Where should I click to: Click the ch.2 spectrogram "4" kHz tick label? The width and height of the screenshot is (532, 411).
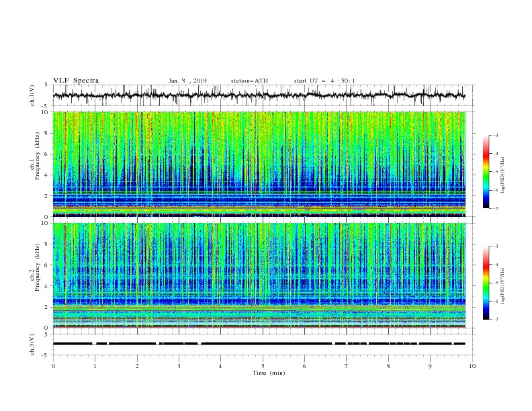point(48,286)
